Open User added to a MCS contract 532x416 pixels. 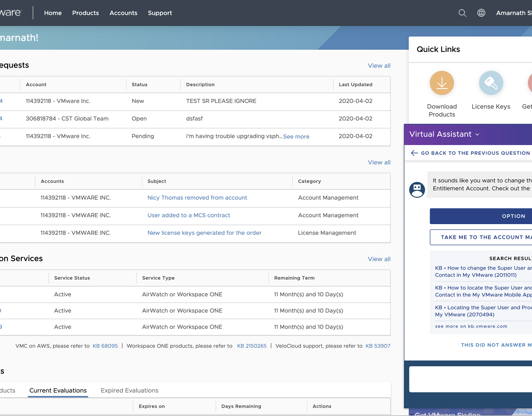click(x=189, y=215)
